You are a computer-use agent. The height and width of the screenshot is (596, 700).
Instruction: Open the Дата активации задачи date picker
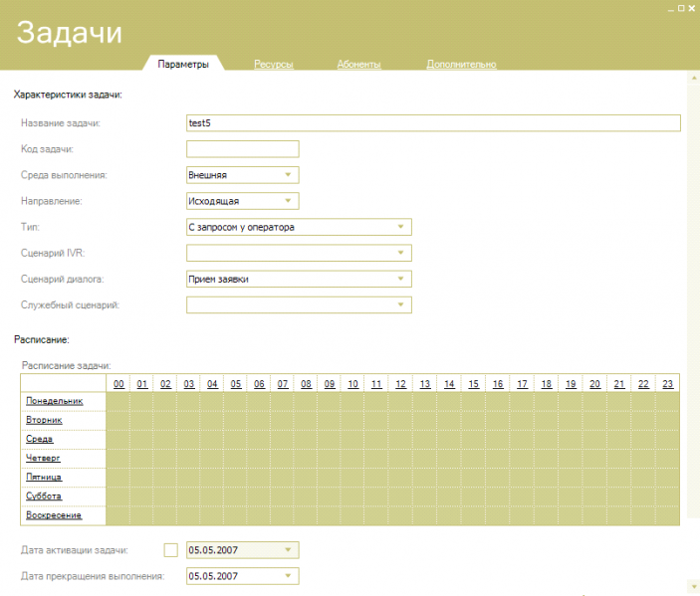point(243,550)
